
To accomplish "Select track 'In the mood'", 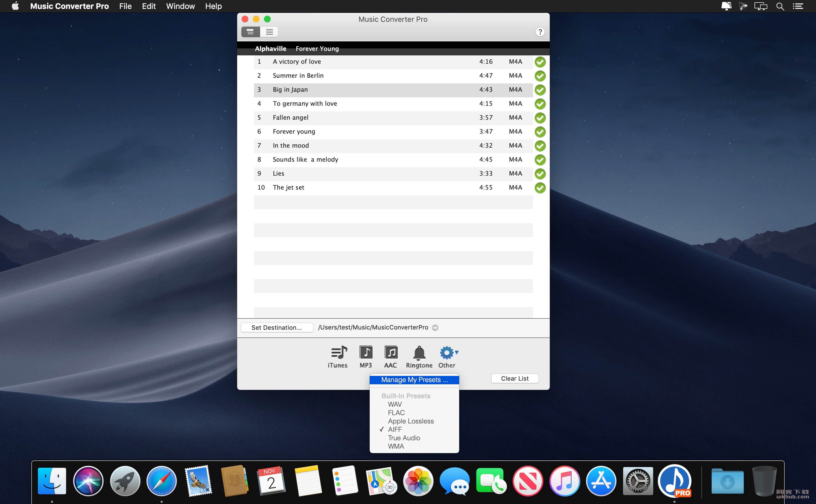I will (393, 146).
